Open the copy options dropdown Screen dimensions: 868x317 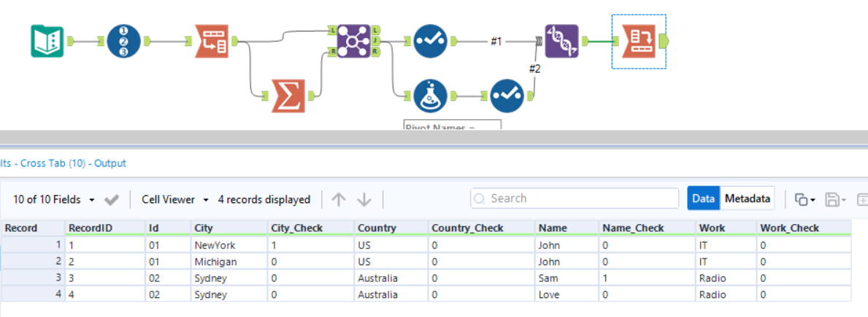[804, 199]
